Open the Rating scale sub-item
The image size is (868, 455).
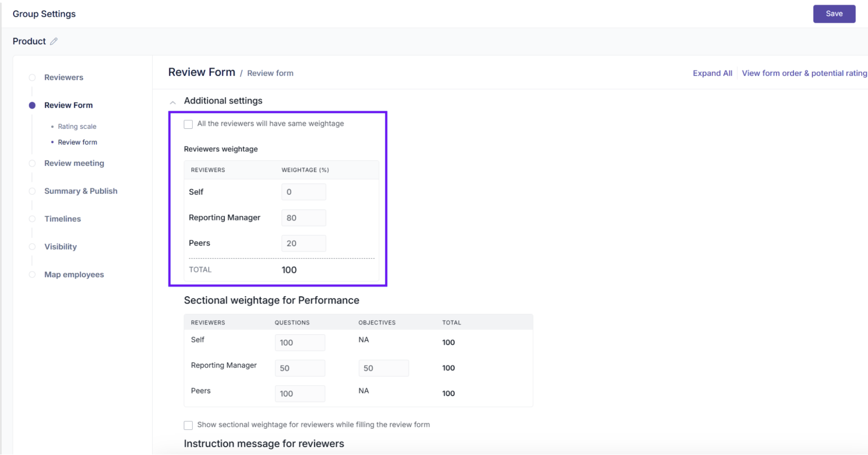pyautogui.click(x=77, y=127)
